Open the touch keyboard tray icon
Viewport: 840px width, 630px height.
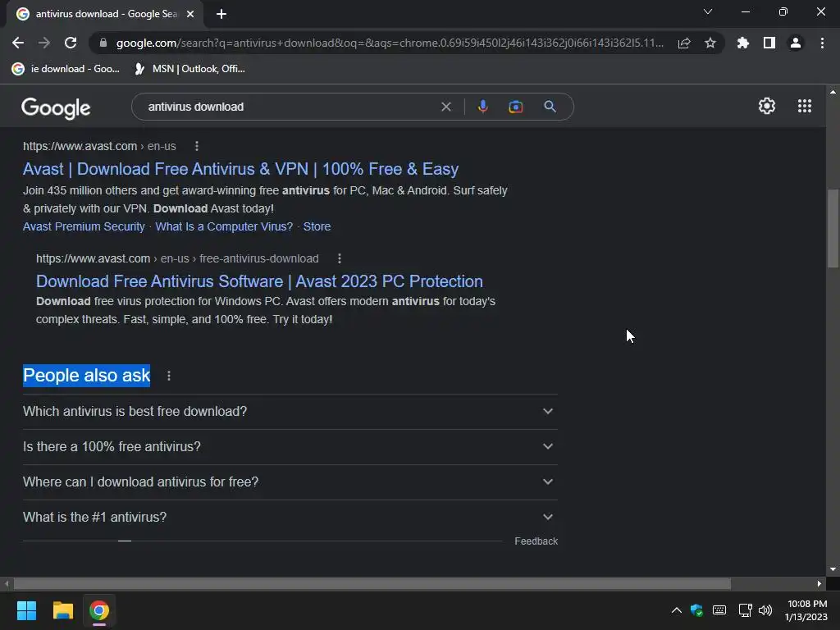pyautogui.click(x=719, y=610)
